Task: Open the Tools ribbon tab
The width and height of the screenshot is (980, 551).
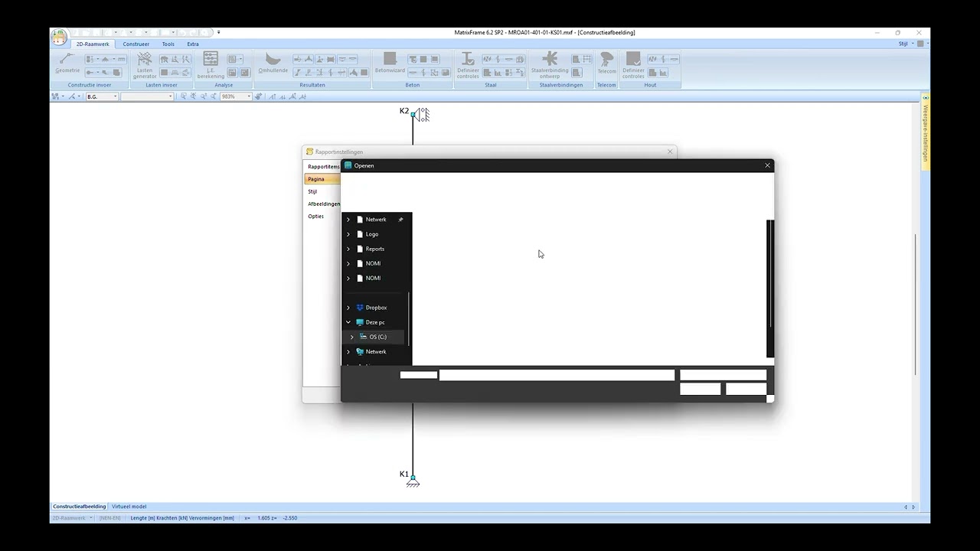Action: (168, 44)
